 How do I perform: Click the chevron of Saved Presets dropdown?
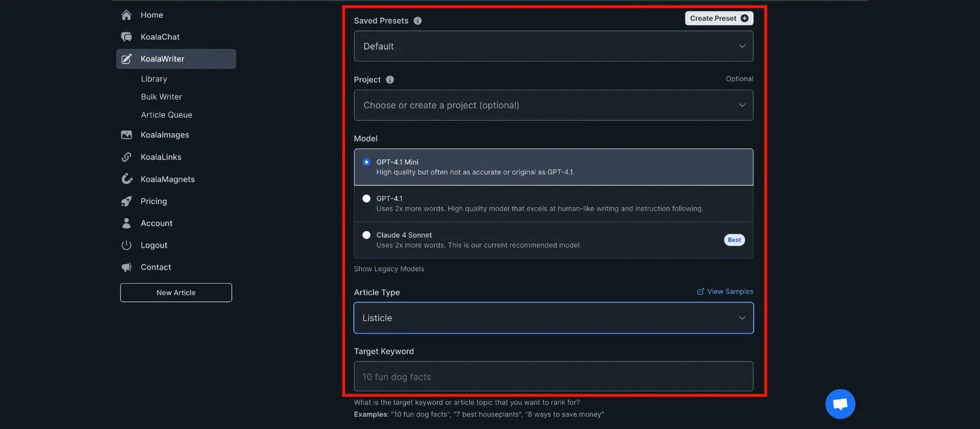coord(742,46)
